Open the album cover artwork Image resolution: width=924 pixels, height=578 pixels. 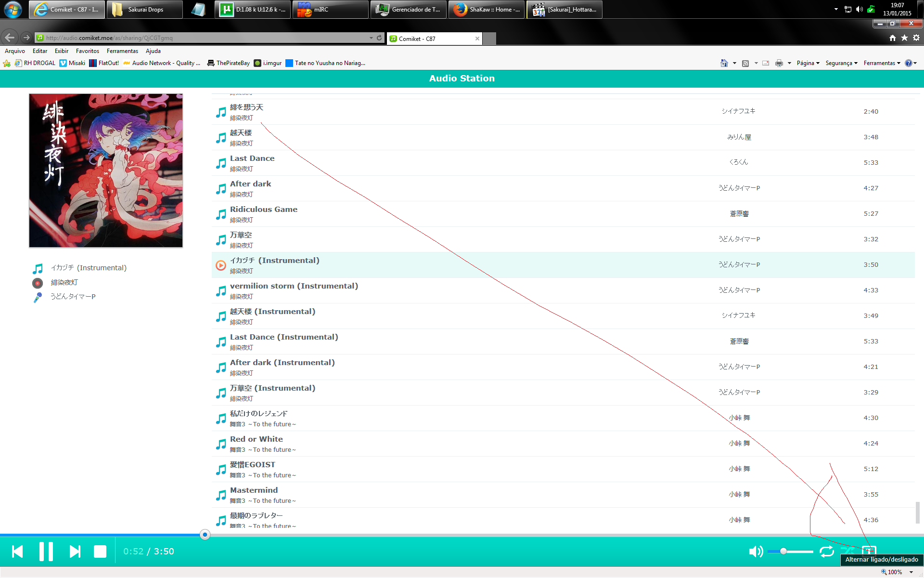(x=106, y=171)
